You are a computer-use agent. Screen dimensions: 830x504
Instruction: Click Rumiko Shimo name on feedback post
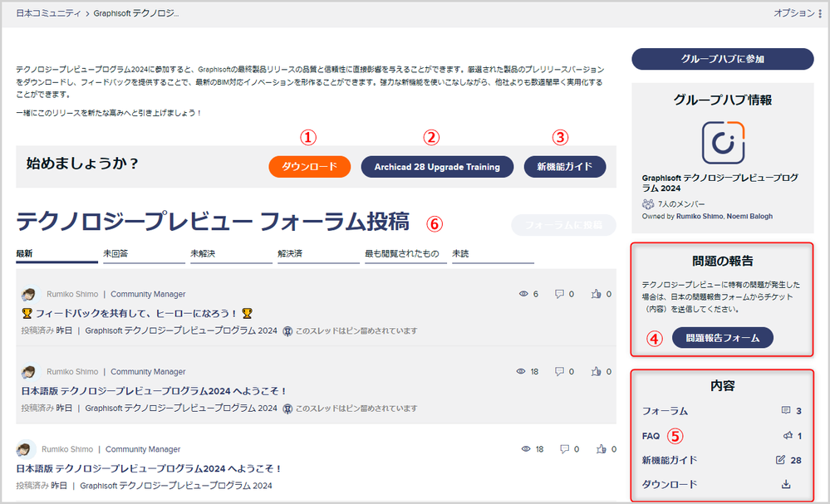(72, 294)
